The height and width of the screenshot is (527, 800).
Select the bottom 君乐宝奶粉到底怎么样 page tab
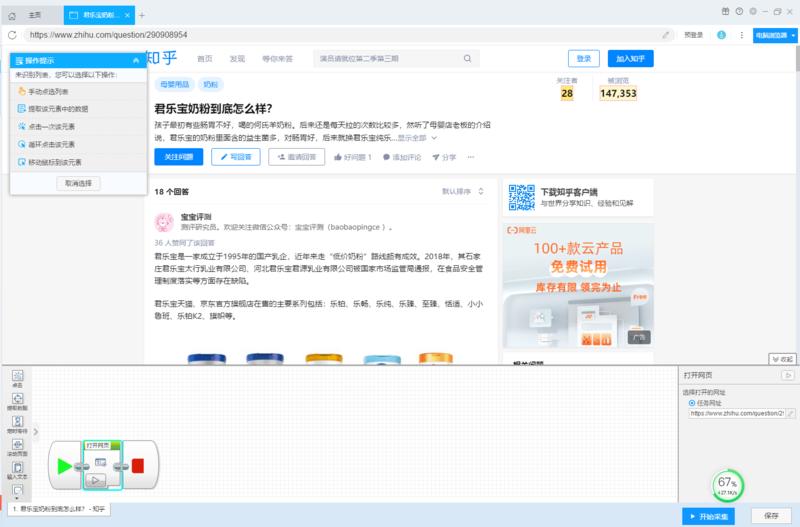(59, 509)
